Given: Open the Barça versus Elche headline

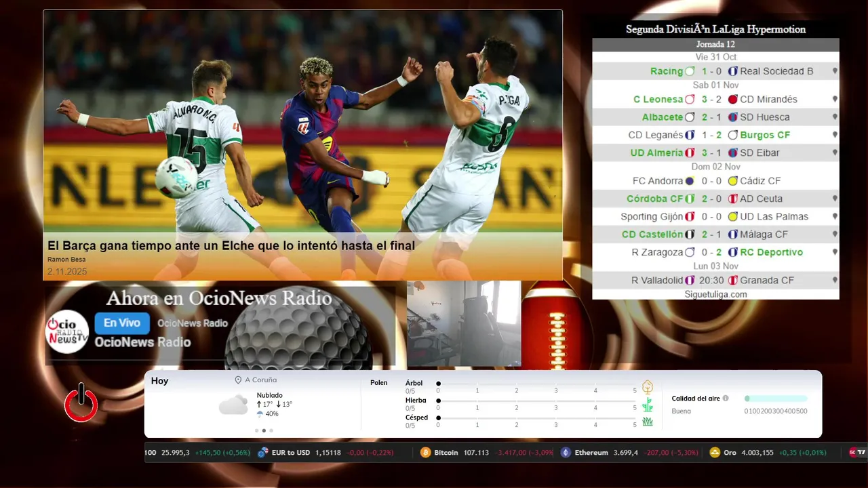Looking at the screenshot, I should 231,245.
